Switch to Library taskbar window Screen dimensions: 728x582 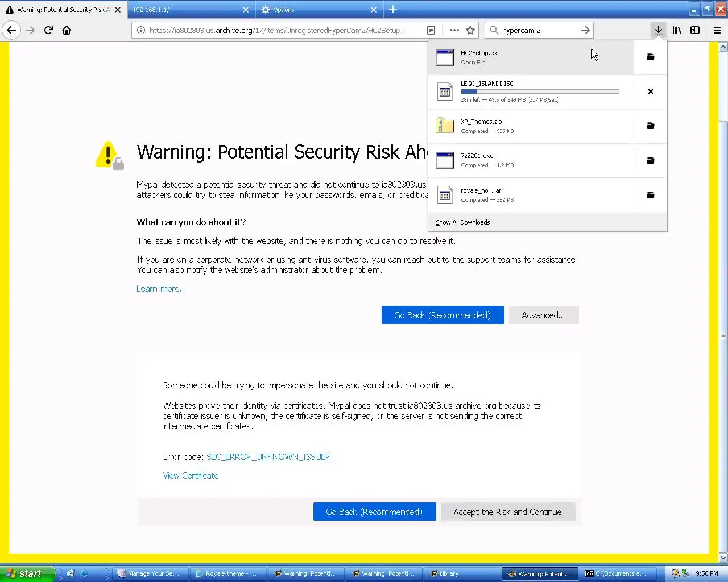[462, 573]
